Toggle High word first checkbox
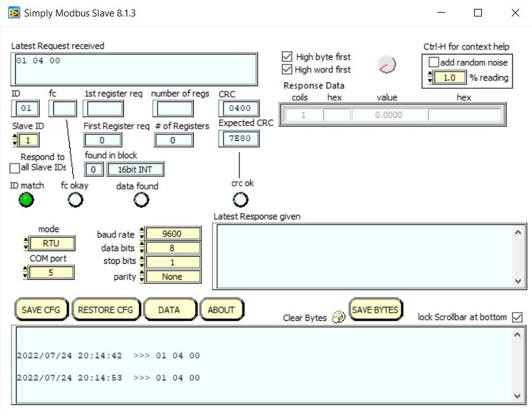Screen dimensions: 532x409 coord(287,69)
